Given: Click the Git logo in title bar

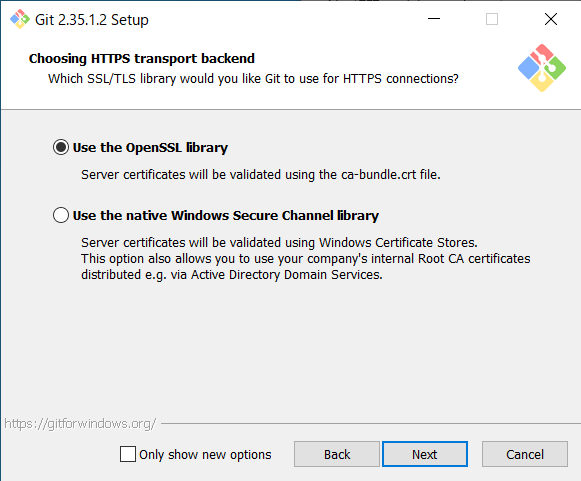Looking at the screenshot, I should (20, 19).
